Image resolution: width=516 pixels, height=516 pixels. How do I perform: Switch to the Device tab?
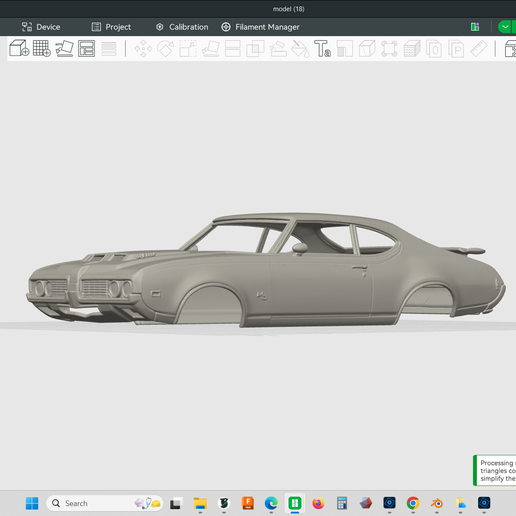point(41,27)
